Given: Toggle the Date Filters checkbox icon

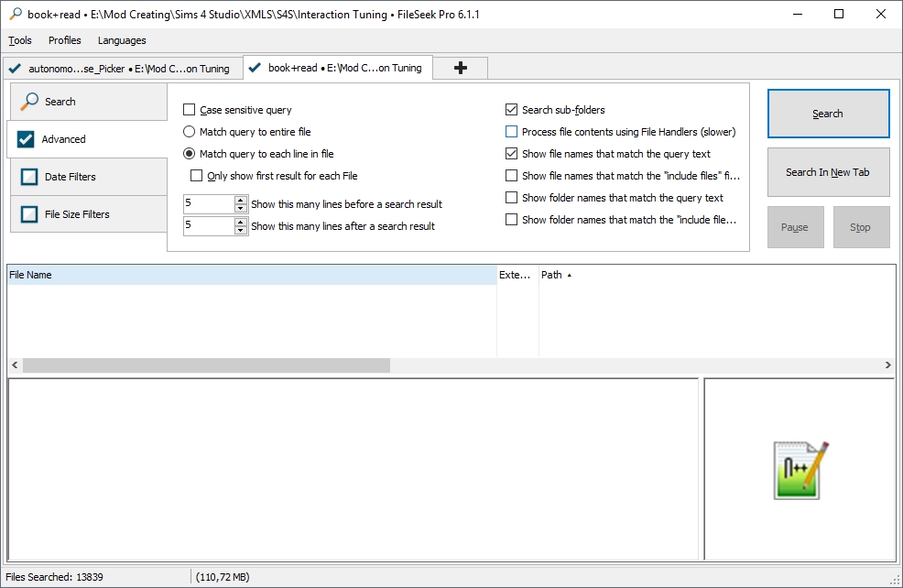Looking at the screenshot, I should [x=29, y=177].
